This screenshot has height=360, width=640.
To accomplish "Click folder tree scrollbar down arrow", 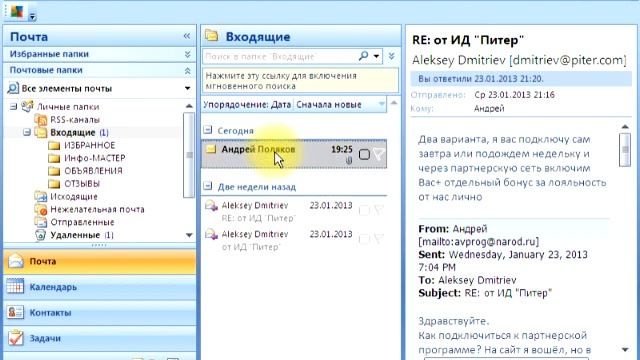I will (x=189, y=235).
